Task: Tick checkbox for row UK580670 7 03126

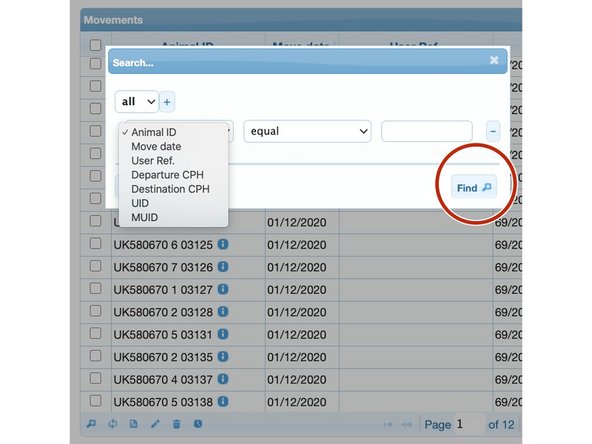Action: pos(96,266)
